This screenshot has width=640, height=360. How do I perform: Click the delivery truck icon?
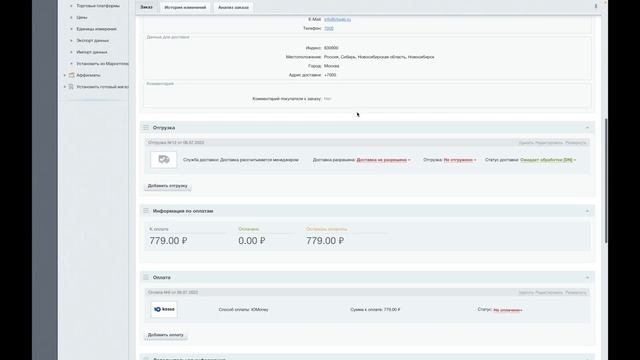[164, 160]
